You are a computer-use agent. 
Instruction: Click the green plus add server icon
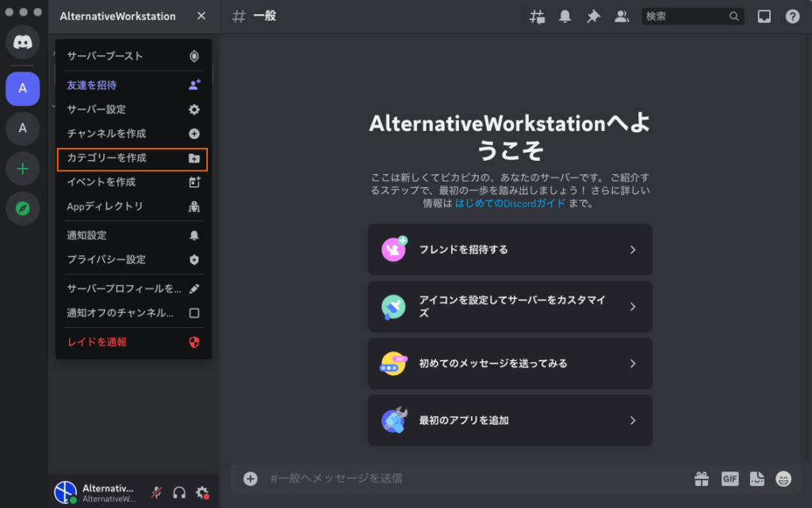pos(23,169)
